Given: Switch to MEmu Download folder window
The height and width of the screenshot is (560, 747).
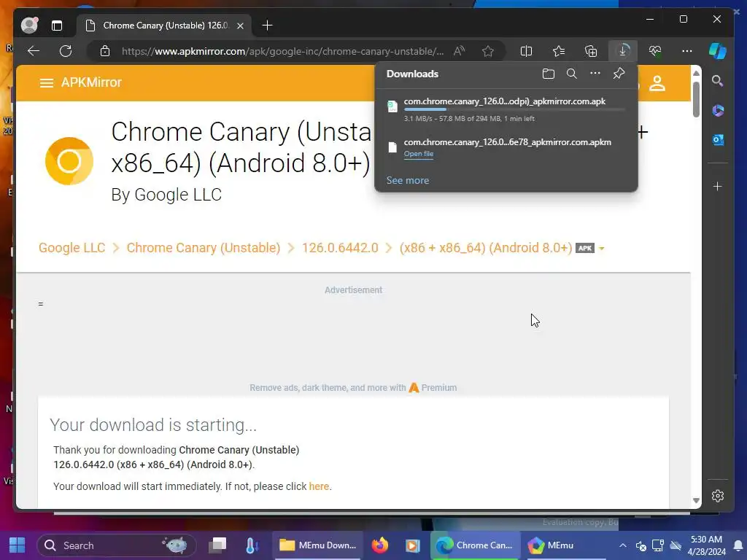Looking at the screenshot, I should click(317, 545).
